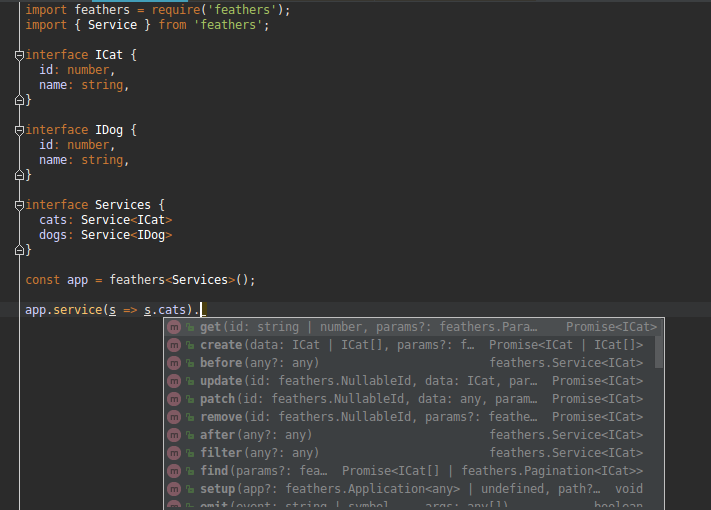Click the closing fold marker of IDog
The height and width of the screenshot is (510, 711).
[x=19, y=175]
